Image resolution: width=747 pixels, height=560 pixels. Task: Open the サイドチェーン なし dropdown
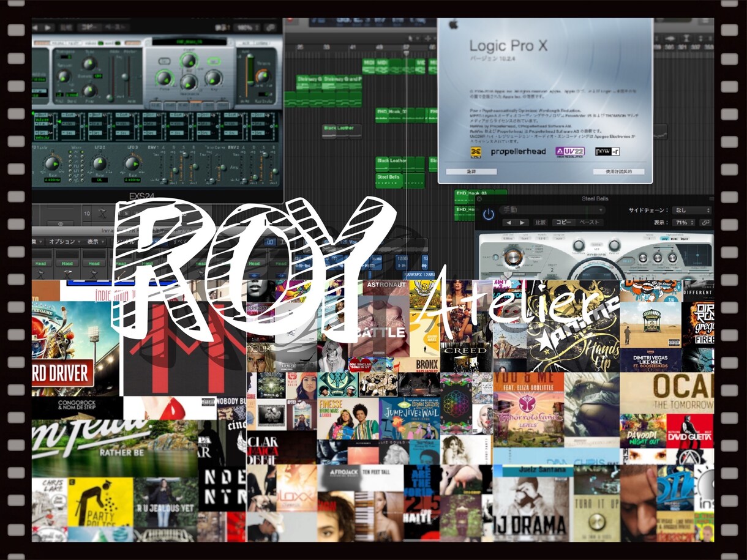coord(691,210)
